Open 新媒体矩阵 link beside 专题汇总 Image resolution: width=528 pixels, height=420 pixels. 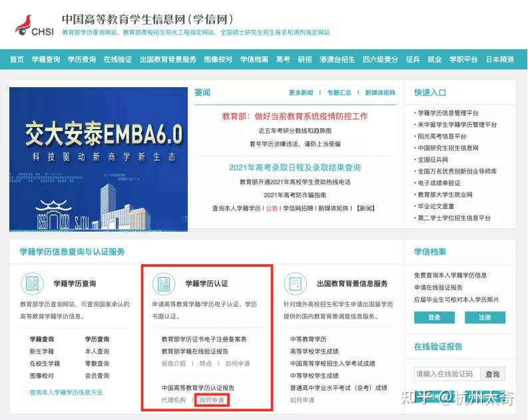tap(380, 93)
